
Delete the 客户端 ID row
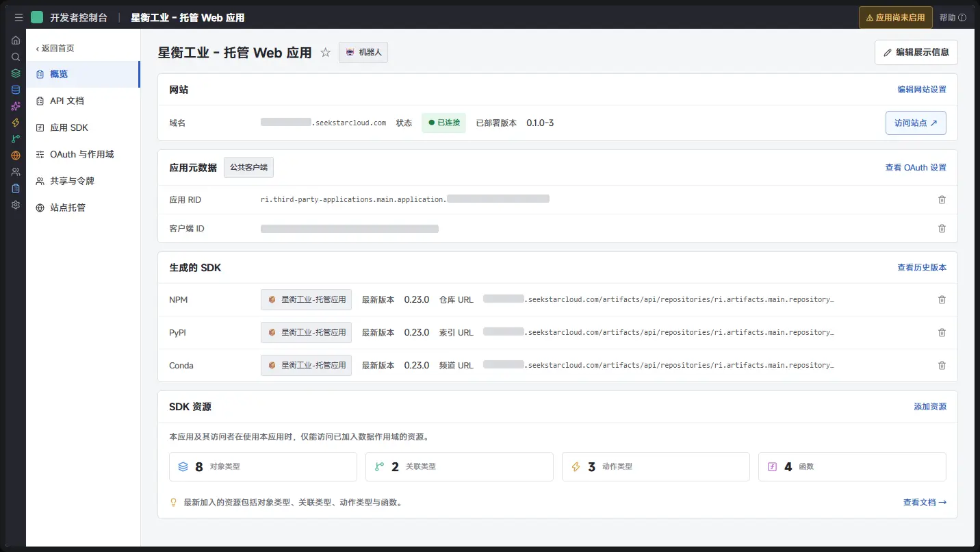point(942,228)
